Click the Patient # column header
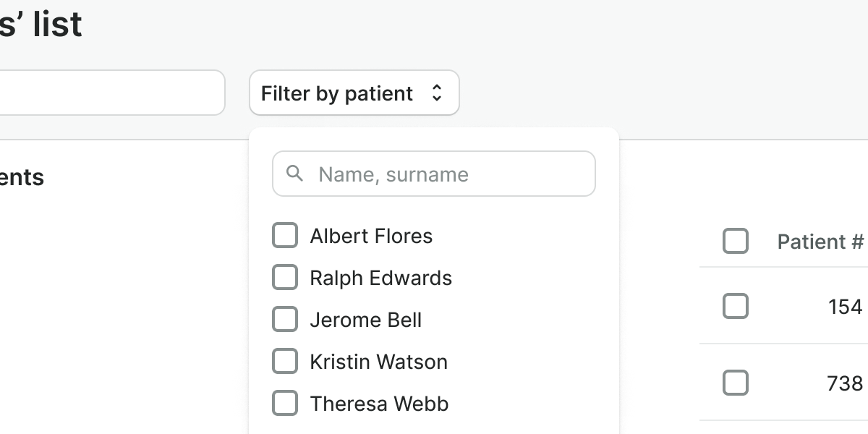868x434 pixels. click(x=820, y=242)
